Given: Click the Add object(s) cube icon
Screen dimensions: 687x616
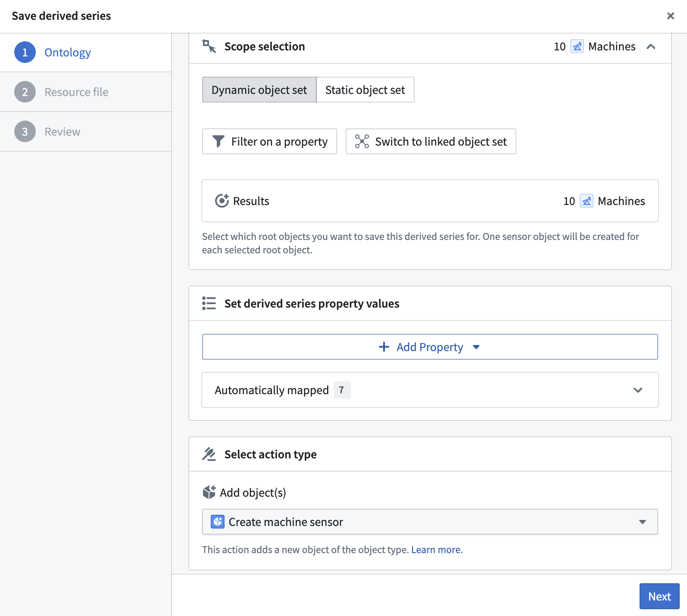Looking at the screenshot, I should tap(209, 492).
